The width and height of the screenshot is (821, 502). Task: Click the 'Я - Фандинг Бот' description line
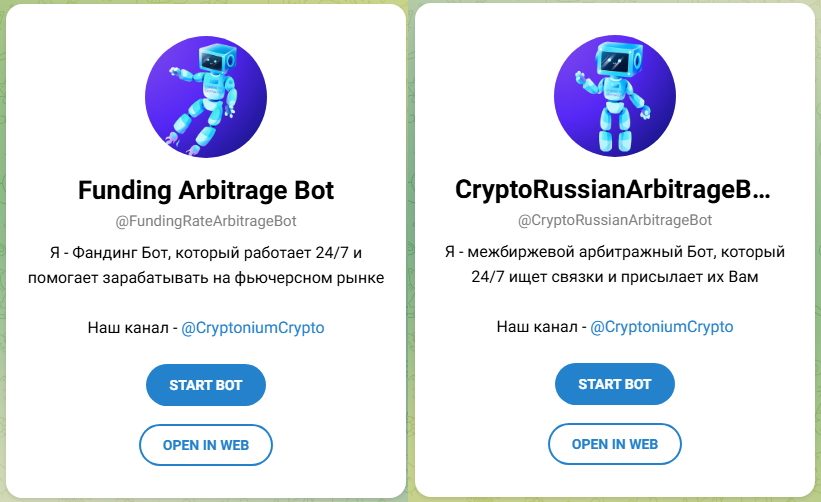[206, 253]
